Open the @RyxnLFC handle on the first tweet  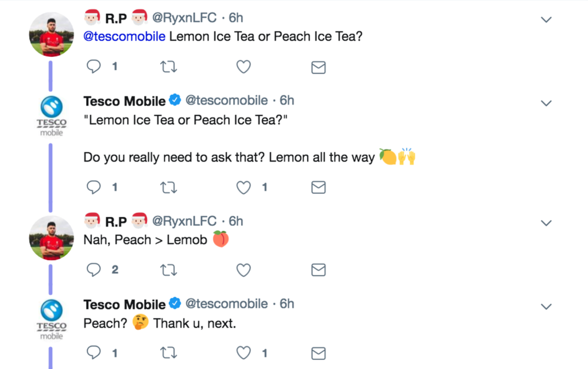[184, 18]
